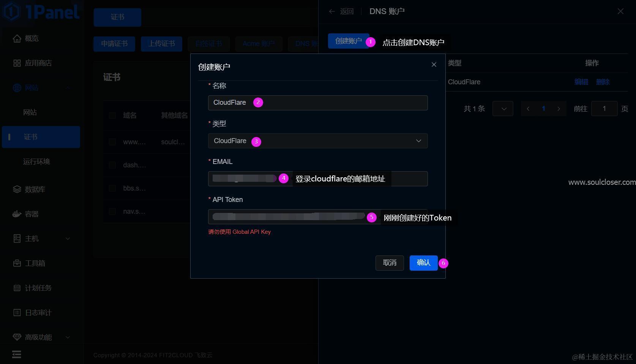Tick the checkbox for www row
Screen dimensions: 636x364
pyautogui.click(x=112, y=142)
